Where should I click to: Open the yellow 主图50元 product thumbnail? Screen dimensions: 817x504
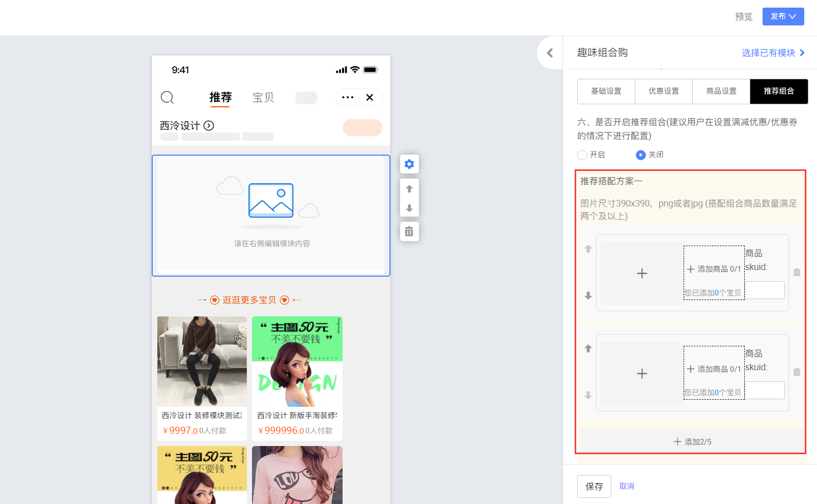202,475
